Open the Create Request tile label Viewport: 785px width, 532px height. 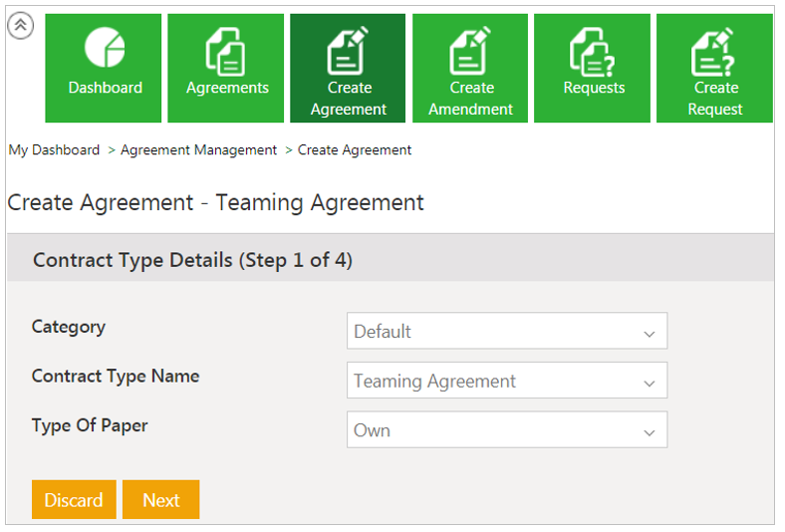point(715,99)
